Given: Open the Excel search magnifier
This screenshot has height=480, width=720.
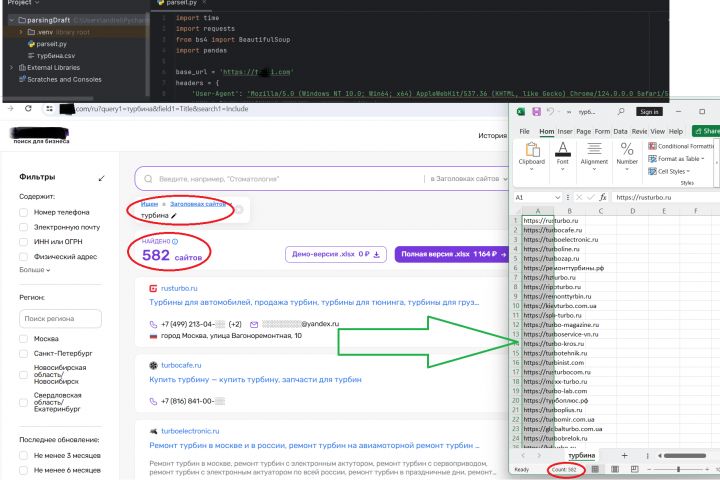Looking at the screenshot, I should pyautogui.click(x=621, y=111).
